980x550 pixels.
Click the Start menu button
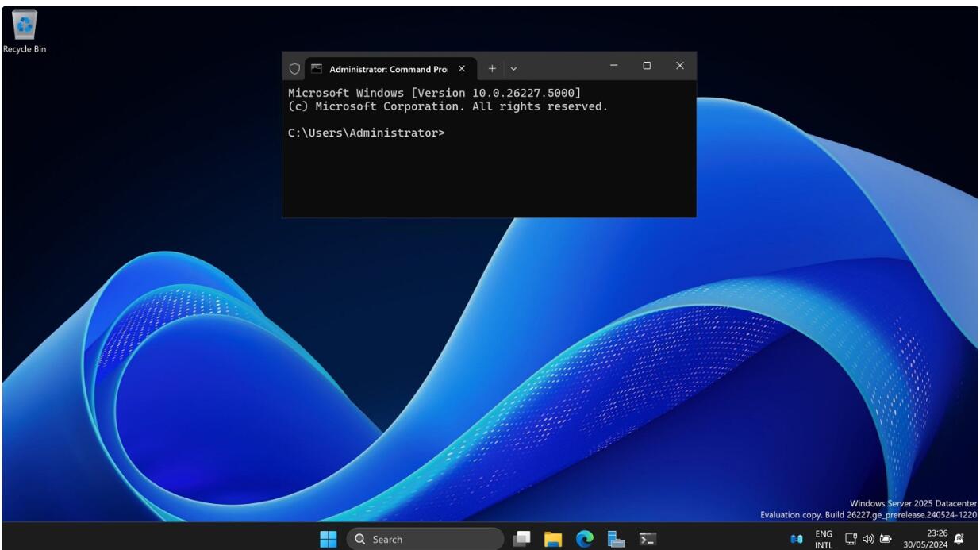(x=328, y=538)
